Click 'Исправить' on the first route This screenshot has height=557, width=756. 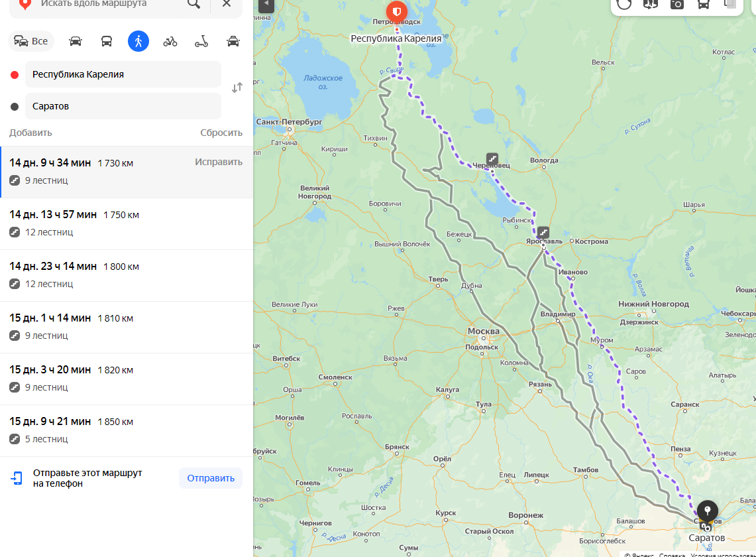(219, 162)
